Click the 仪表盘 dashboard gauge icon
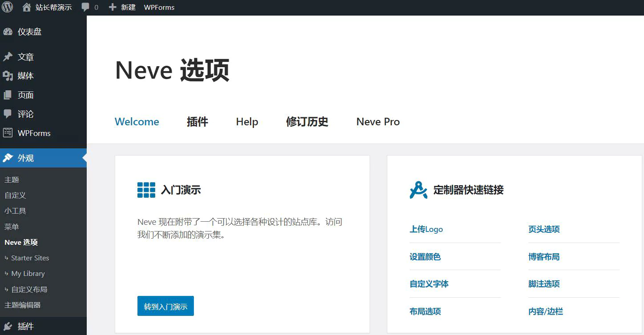The width and height of the screenshot is (644, 335). tap(8, 32)
